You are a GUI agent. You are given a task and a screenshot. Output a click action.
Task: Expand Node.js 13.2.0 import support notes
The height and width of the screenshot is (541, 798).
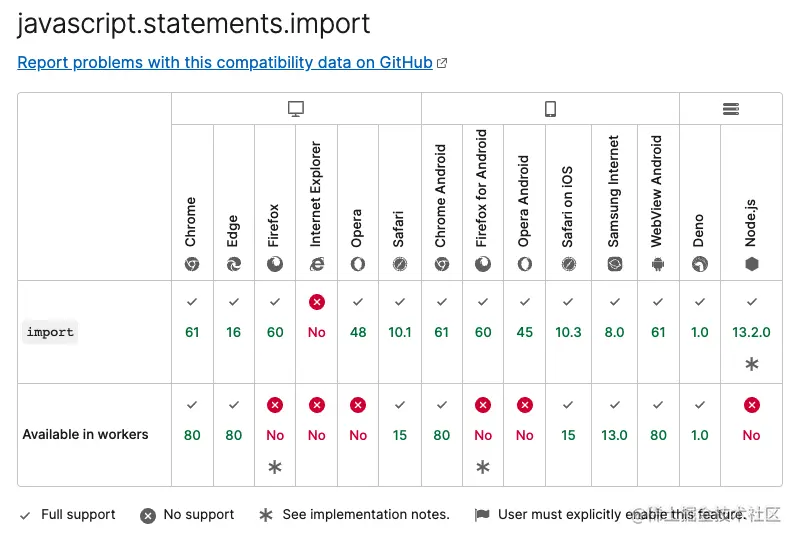tap(751, 364)
